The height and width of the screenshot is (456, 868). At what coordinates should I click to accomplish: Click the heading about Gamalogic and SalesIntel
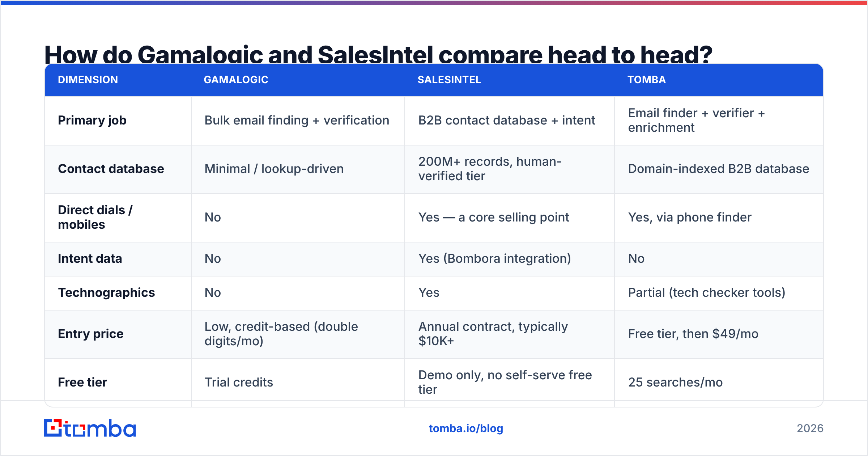(x=378, y=54)
